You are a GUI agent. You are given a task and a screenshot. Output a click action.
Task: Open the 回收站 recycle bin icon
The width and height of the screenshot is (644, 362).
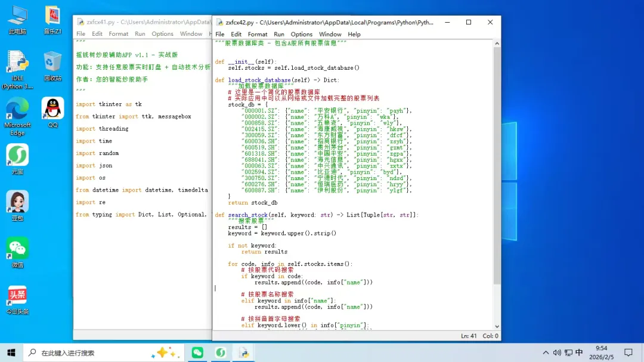tap(52, 66)
